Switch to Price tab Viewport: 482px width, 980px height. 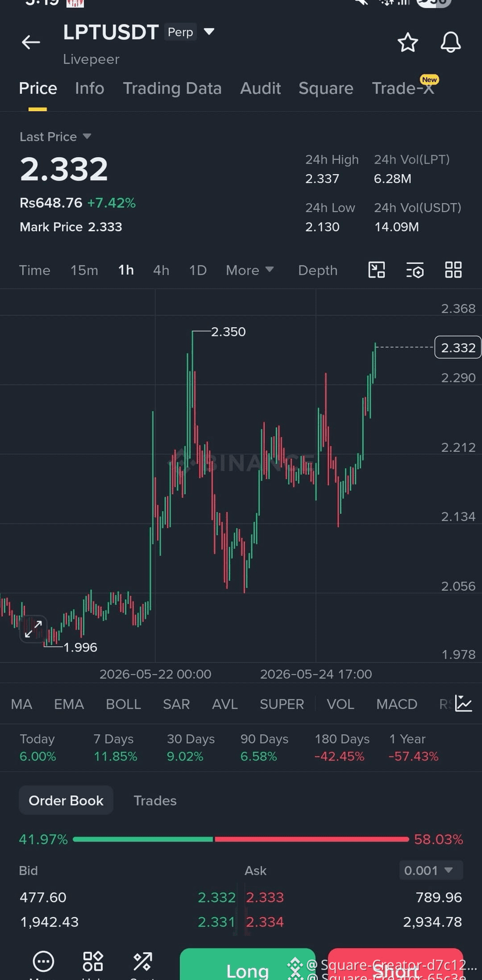(38, 89)
